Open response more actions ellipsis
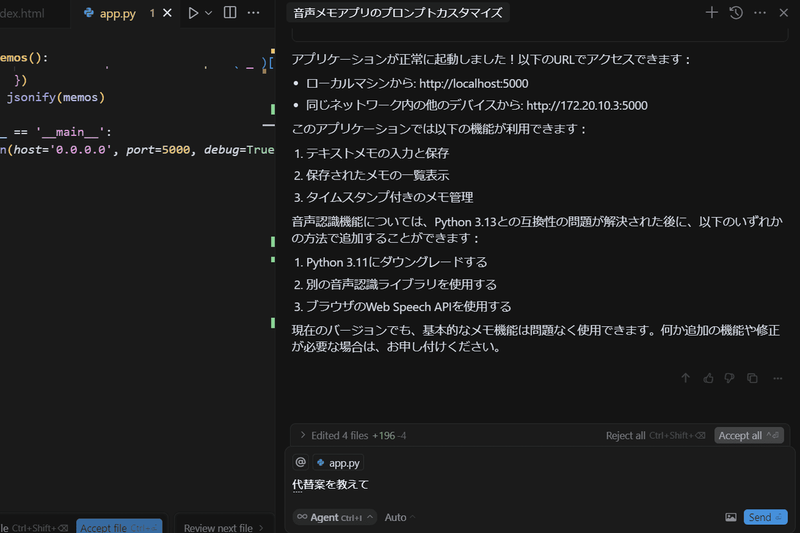The width and height of the screenshot is (800, 533). pos(778,378)
